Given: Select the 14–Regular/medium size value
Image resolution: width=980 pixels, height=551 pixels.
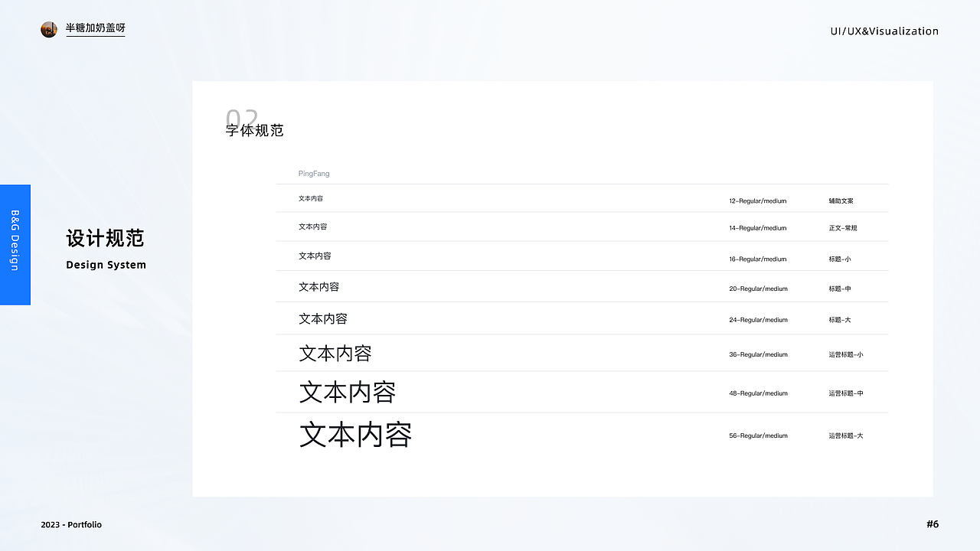Looking at the screenshot, I should (x=758, y=228).
